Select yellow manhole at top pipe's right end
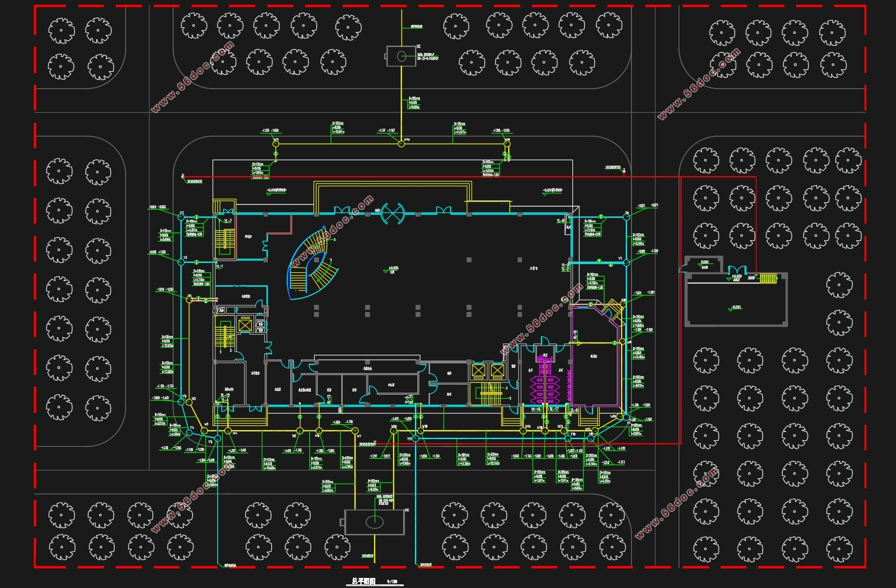Screen dimensions: 896x588 pyautogui.click(x=507, y=143)
